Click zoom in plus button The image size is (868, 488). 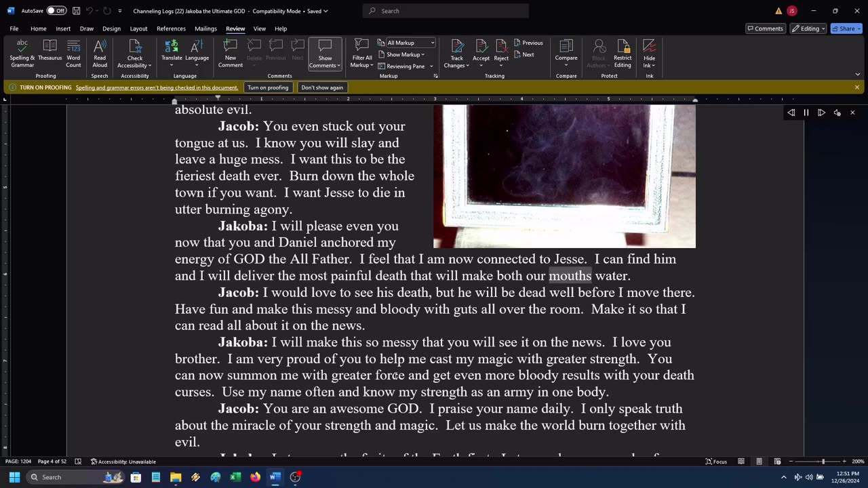coord(844,462)
